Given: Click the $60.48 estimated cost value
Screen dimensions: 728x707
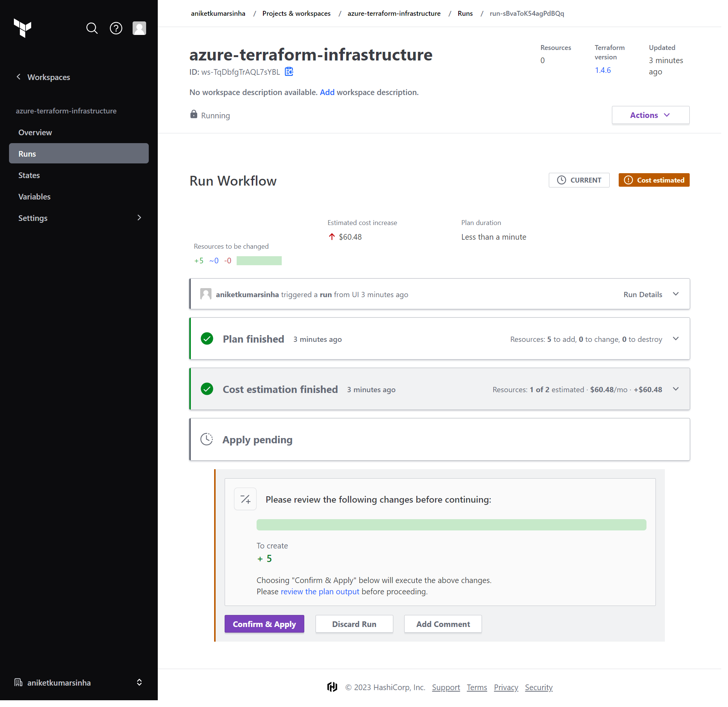Looking at the screenshot, I should click(350, 237).
